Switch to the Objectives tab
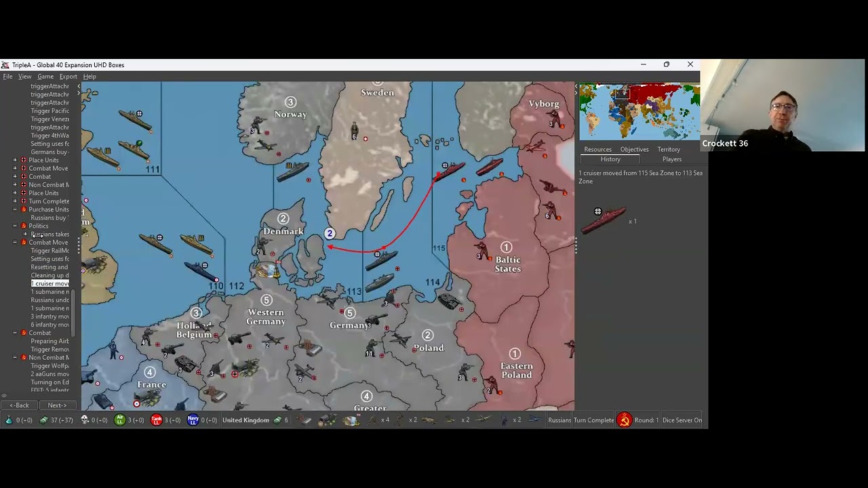 (635, 149)
